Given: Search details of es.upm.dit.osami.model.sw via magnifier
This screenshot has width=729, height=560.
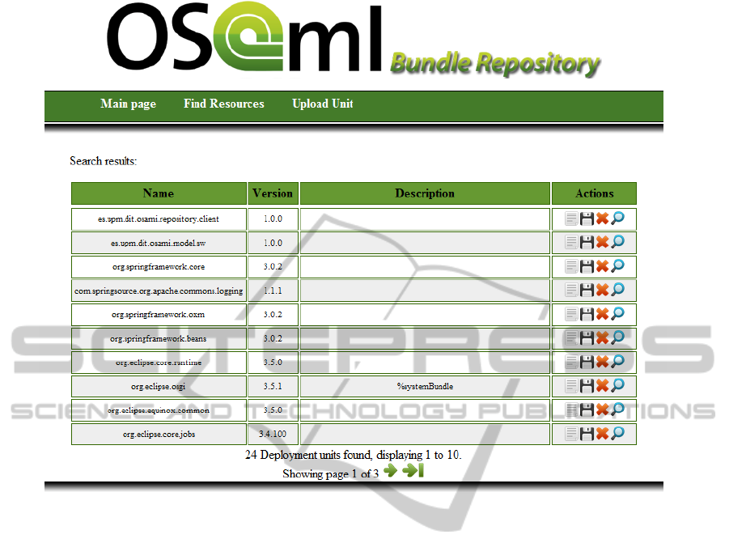Looking at the screenshot, I should (x=618, y=242).
